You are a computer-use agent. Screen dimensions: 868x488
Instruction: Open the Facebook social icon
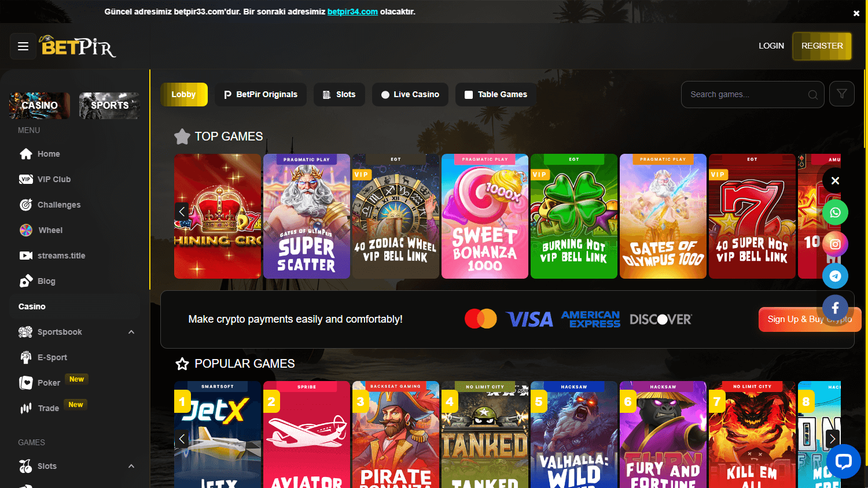[835, 308]
